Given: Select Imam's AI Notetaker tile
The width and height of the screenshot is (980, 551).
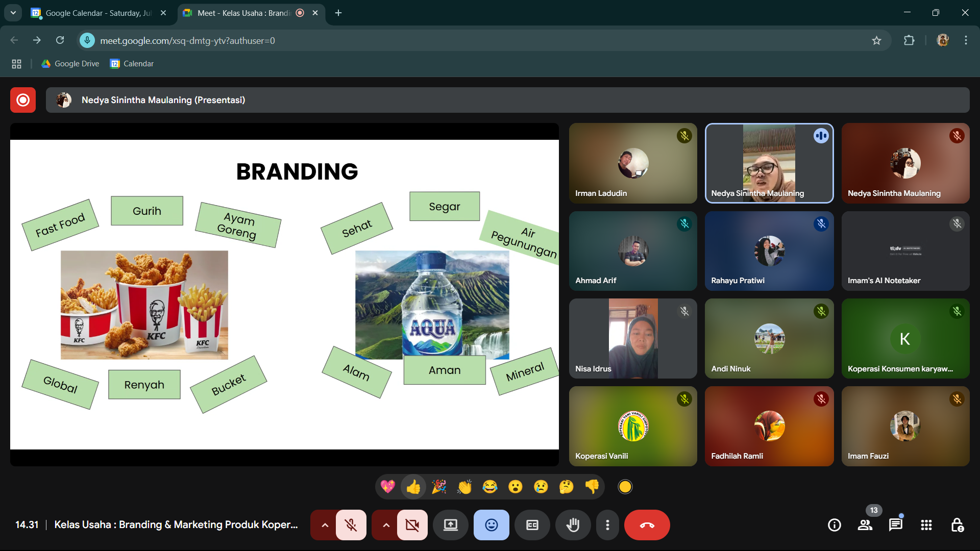Looking at the screenshot, I should 905,251.
